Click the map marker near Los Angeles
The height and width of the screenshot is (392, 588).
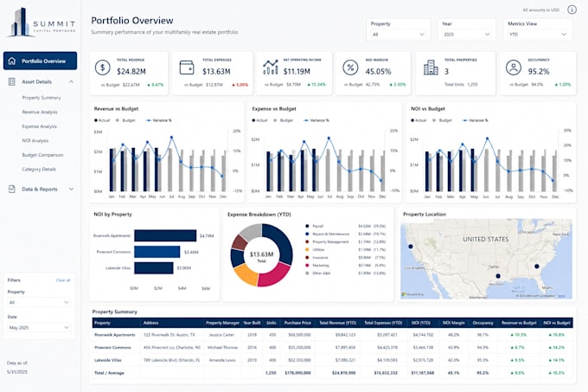[411, 247]
